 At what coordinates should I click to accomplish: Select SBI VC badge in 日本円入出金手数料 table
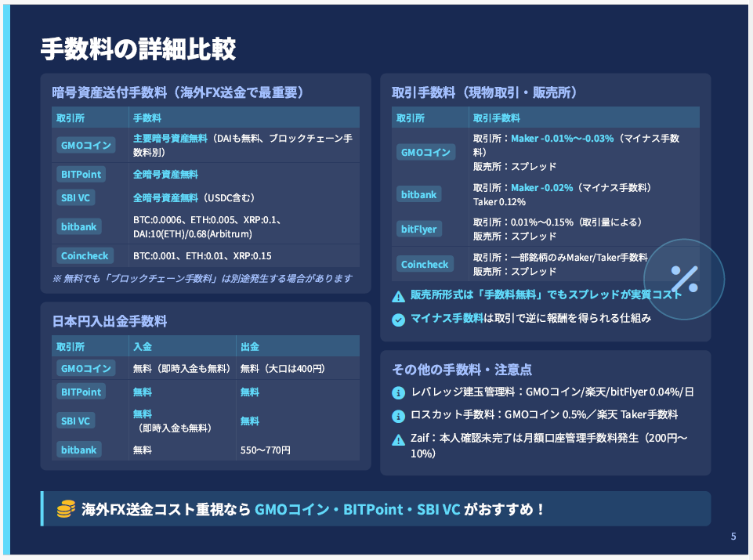75,421
